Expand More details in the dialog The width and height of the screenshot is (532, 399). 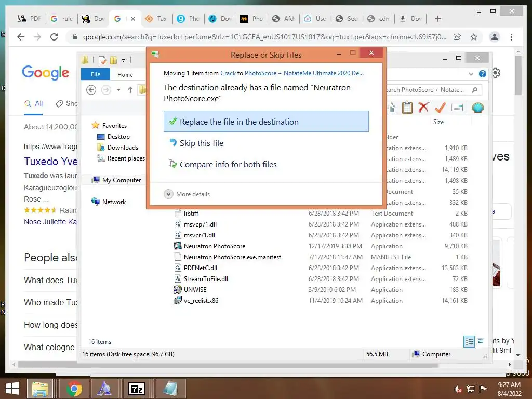pyautogui.click(x=187, y=194)
